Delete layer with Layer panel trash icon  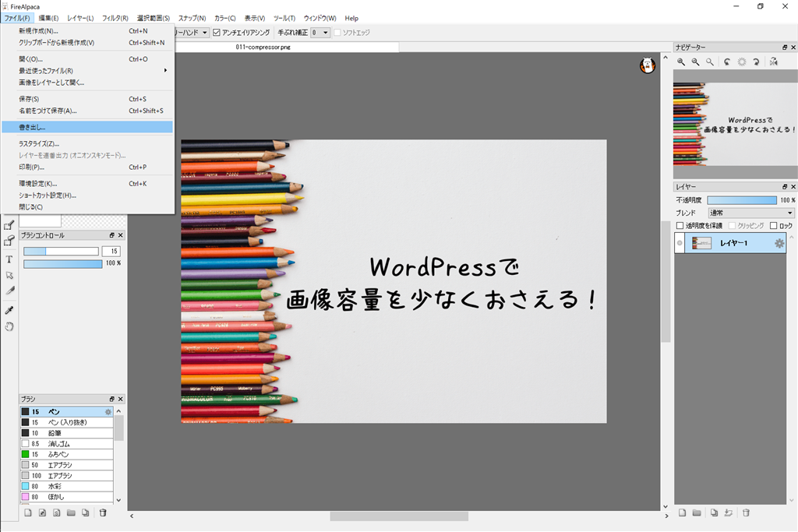746,513
